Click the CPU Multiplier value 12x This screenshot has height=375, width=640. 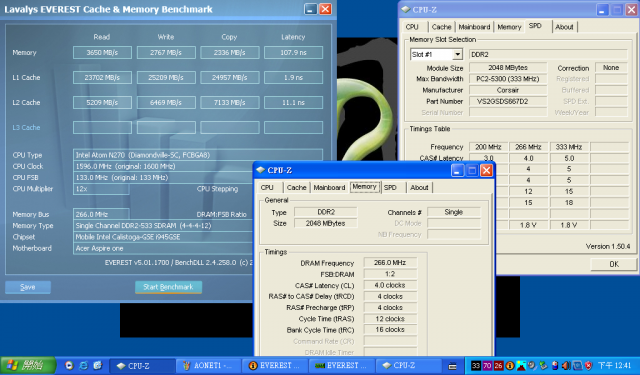(101, 189)
